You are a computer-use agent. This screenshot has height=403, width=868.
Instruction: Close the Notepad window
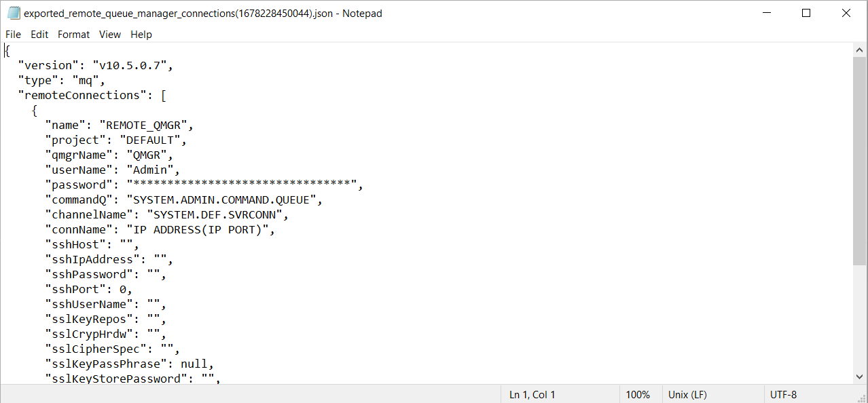point(846,13)
